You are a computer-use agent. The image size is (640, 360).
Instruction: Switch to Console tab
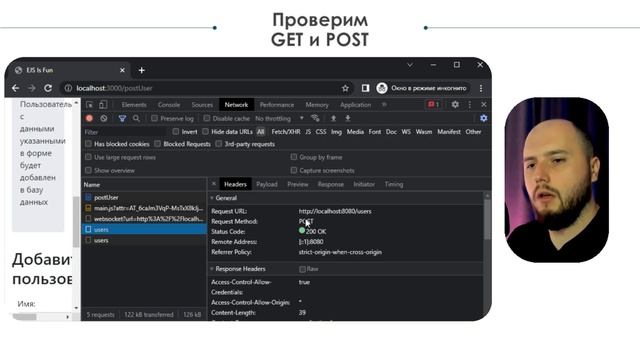(x=169, y=105)
